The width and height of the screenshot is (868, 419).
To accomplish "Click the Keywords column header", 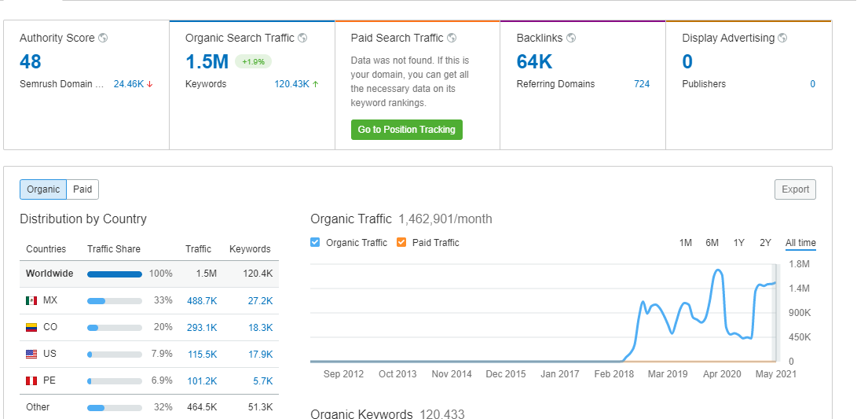I will coord(251,249).
